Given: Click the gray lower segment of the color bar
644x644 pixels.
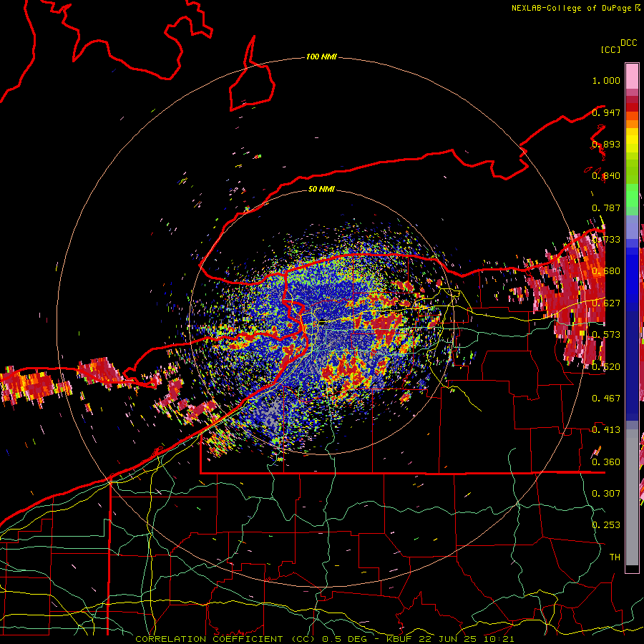Looking at the screenshot, I should (632, 497).
